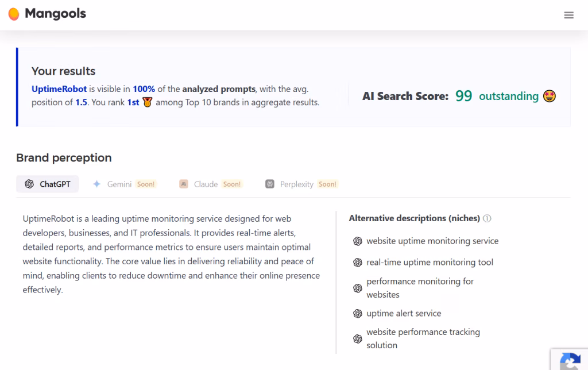Click the 'website uptime monitoring service' description

coord(432,241)
